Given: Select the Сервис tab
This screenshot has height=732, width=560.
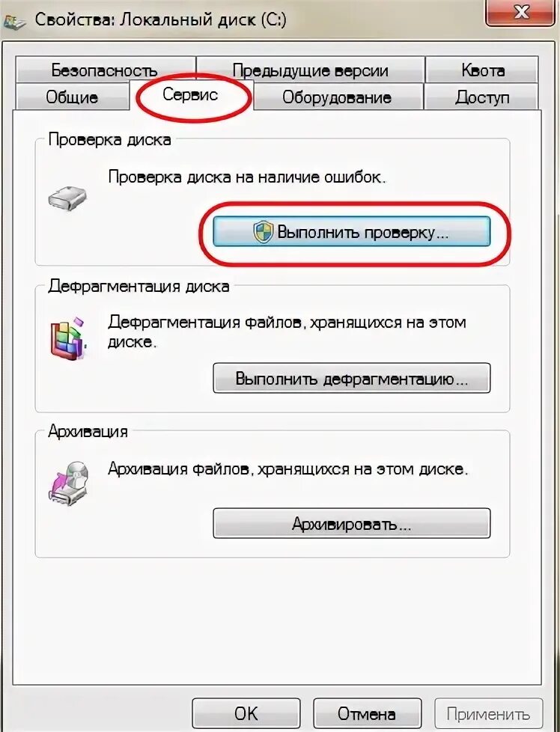Looking at the screenshot, I should (191, 95).
